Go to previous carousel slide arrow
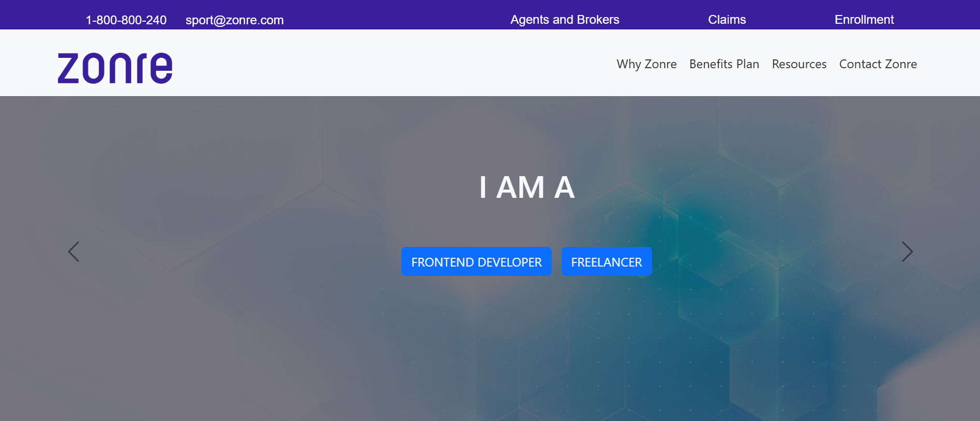This screenshot has width=980, height=421. click(73, 252)
